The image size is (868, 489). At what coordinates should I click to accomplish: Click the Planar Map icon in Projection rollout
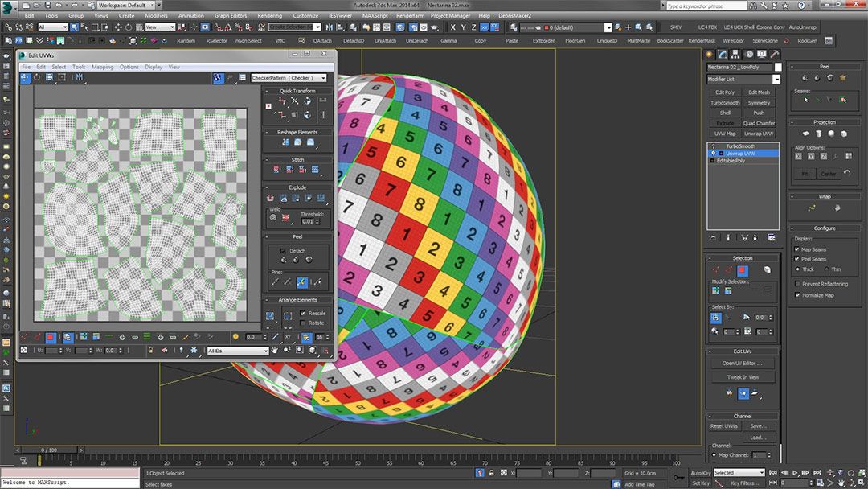point(806,134)
